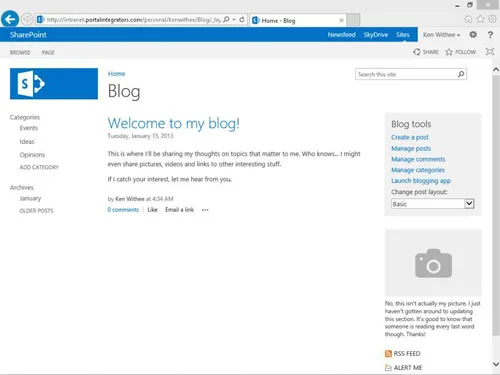
Task: Click Create a post link
Action: point(410,137)
